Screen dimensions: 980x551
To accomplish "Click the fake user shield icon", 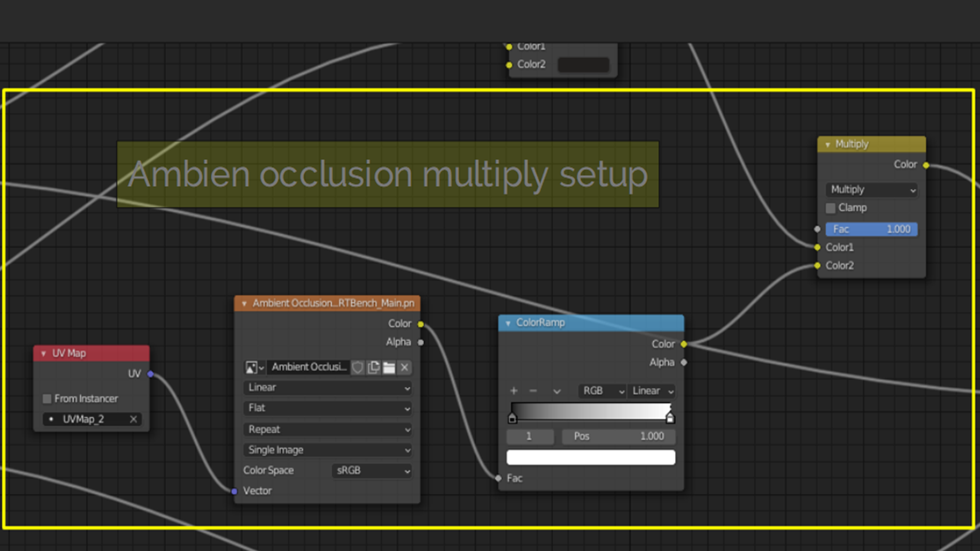I will [358, 367].
